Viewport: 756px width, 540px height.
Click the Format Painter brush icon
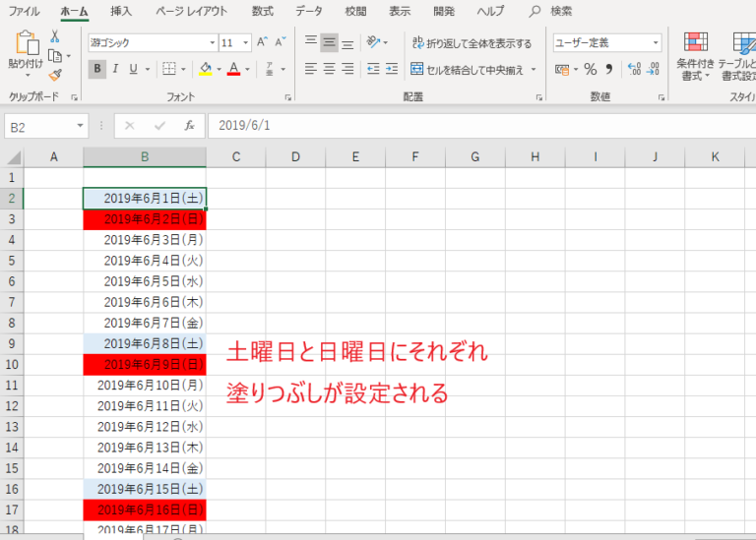click(x=55, y=75)
